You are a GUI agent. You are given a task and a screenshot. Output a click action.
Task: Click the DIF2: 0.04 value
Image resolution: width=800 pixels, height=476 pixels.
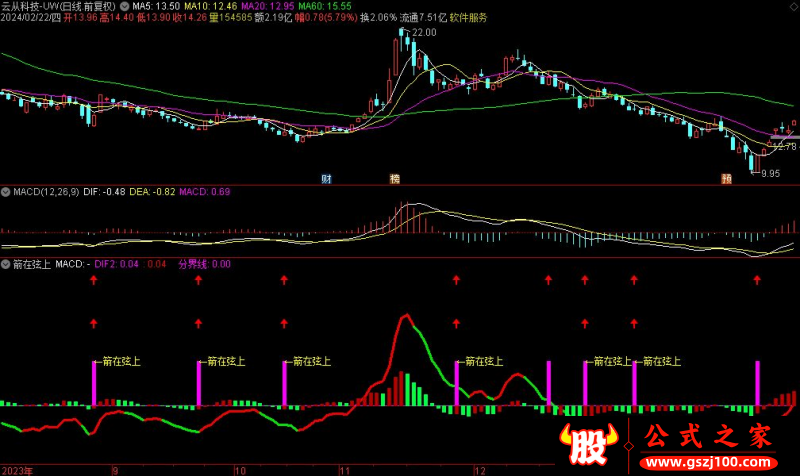116,264
